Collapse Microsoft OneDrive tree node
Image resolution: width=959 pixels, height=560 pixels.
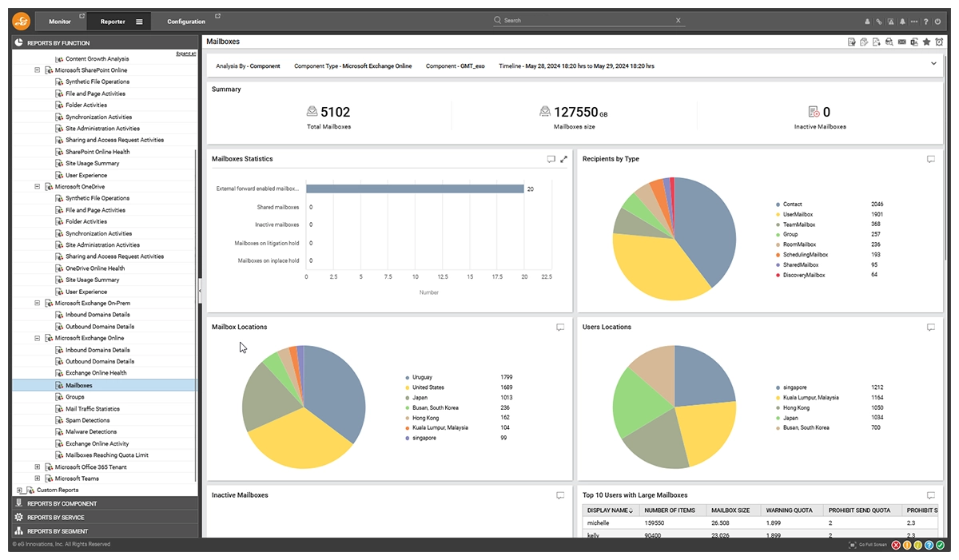pos(38,187)
